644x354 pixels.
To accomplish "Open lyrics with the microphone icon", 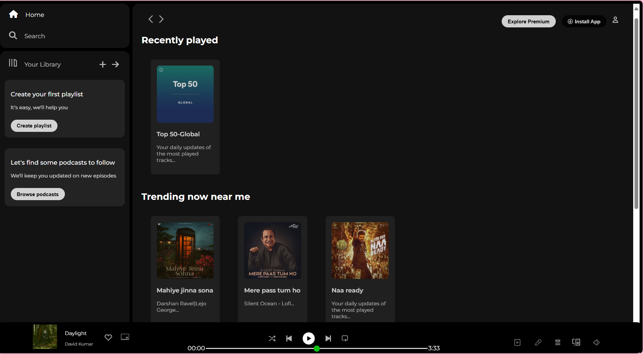I will pyautogui.click(x=538, y=342).
